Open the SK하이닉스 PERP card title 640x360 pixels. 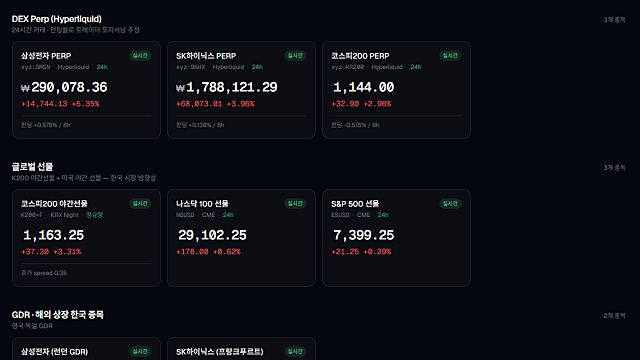(206, 56)
